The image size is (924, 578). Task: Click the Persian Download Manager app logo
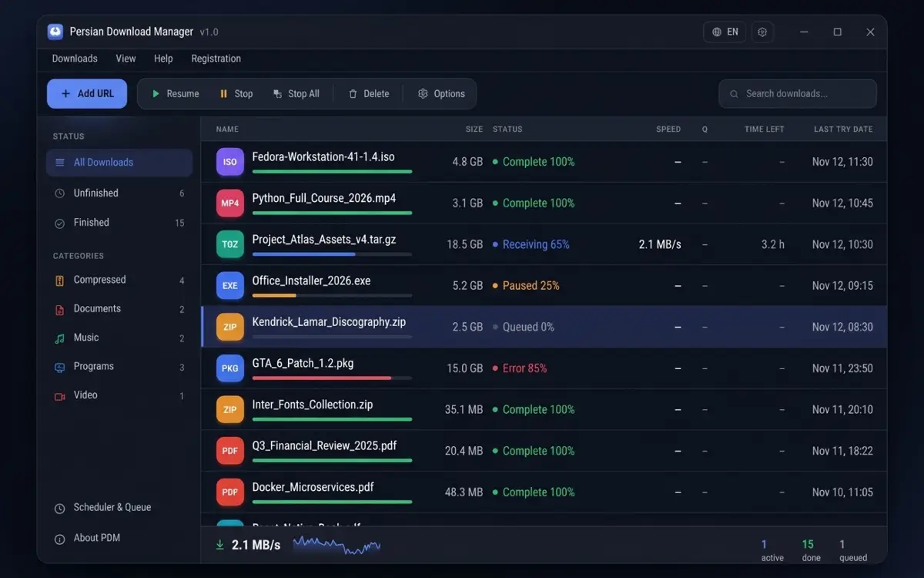(55, 32)
